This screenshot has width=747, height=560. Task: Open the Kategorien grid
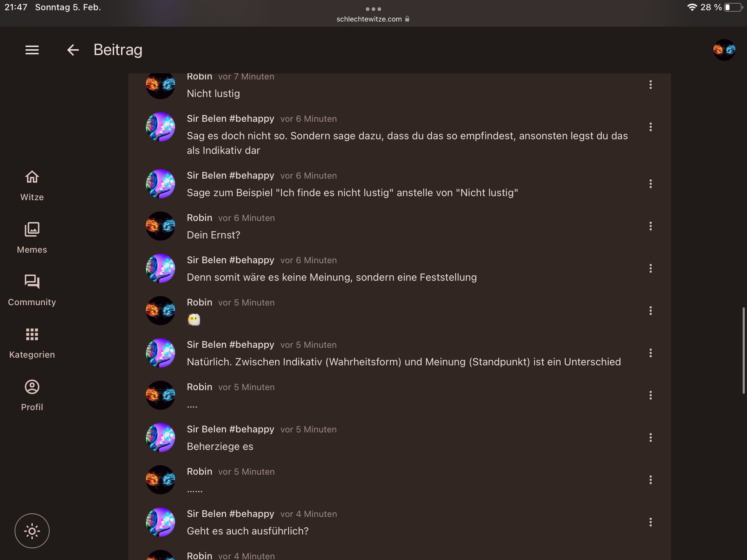tap(32, 343)
